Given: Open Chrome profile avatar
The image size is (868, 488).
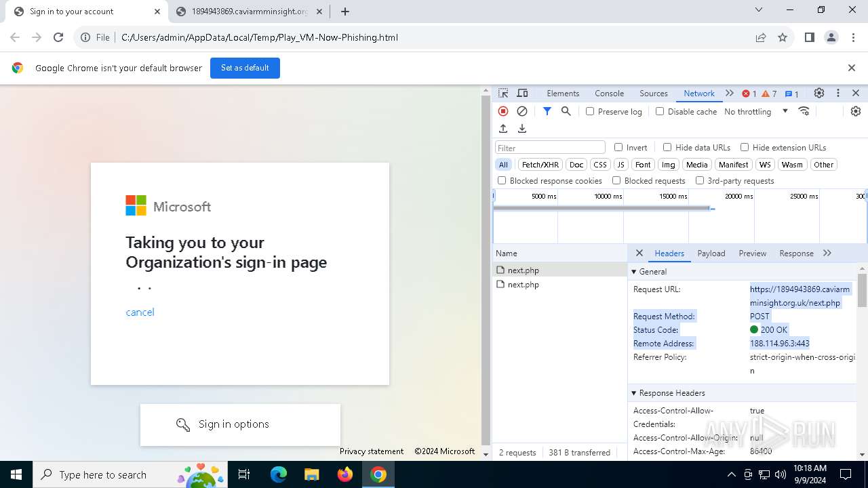Looking at the screenshot, I should pos(831,37).
